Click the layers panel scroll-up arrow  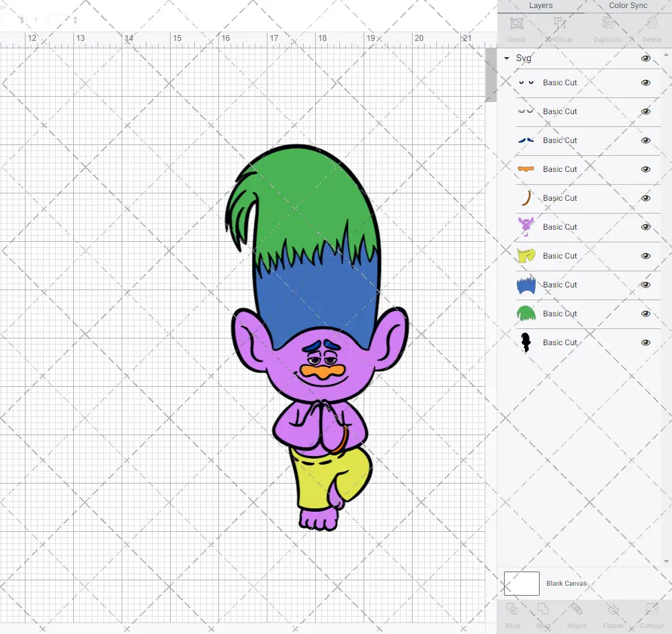[x=665, y=55]
